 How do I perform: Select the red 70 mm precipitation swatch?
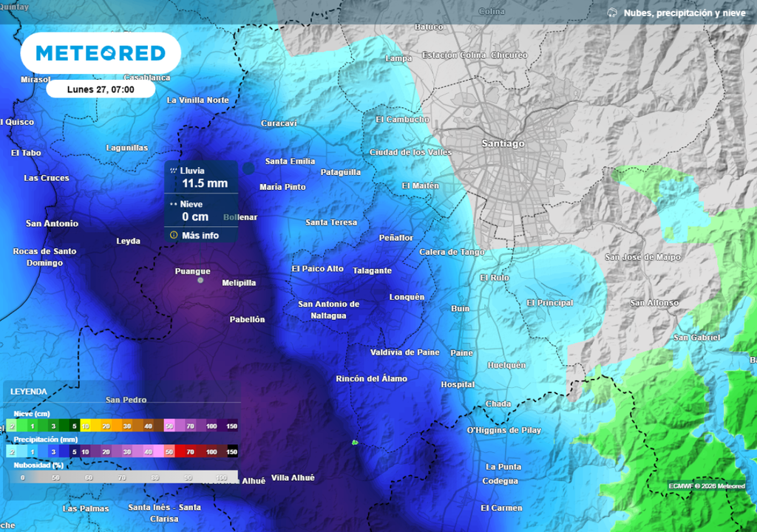190,452
